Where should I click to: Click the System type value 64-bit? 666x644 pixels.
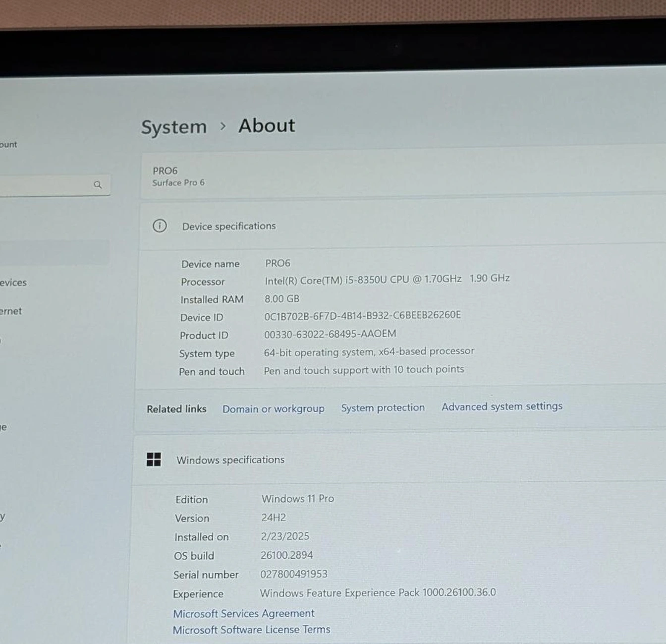point(369,352)
